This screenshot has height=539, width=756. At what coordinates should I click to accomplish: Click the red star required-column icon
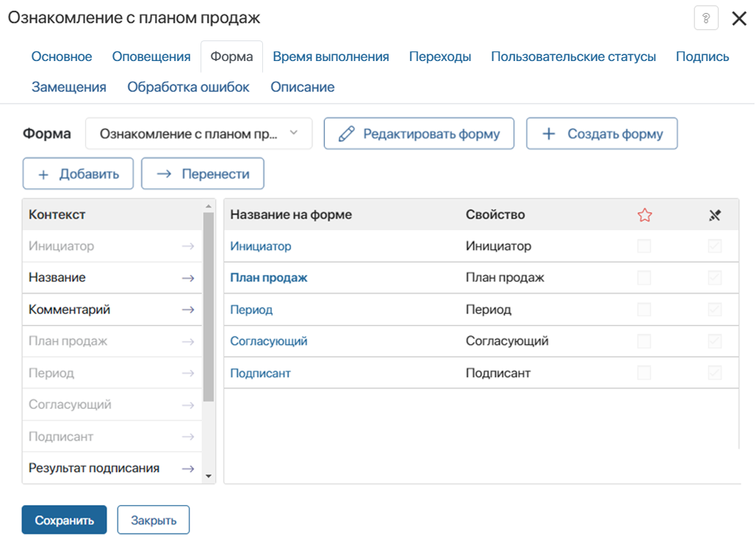coord(644,215)
